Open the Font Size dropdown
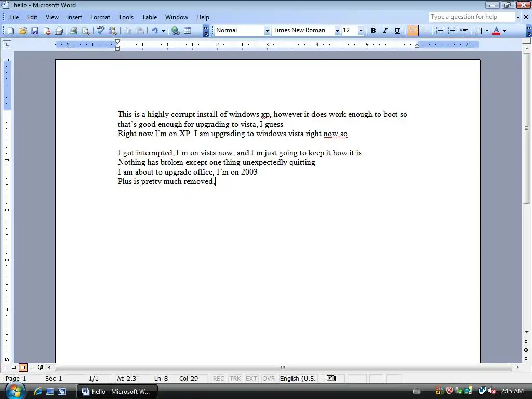 coord(361,31)
